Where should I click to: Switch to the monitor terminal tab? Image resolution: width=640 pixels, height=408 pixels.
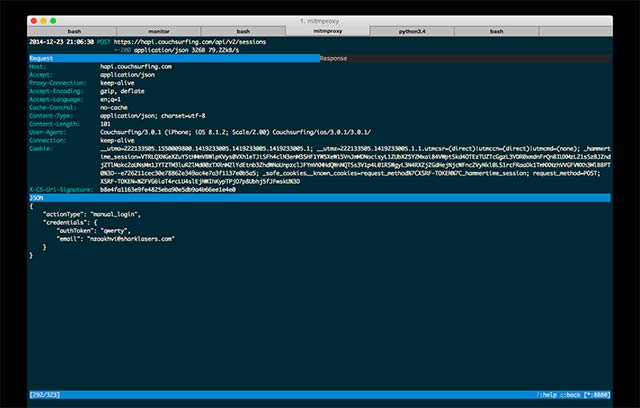pos(159,31)
